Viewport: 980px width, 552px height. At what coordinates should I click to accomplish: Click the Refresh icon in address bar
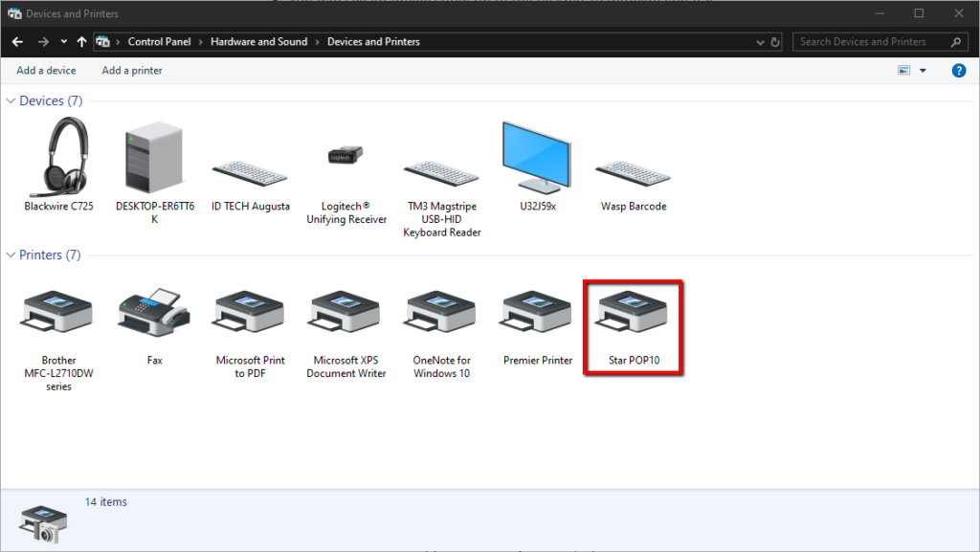click(x=775, y=42)
